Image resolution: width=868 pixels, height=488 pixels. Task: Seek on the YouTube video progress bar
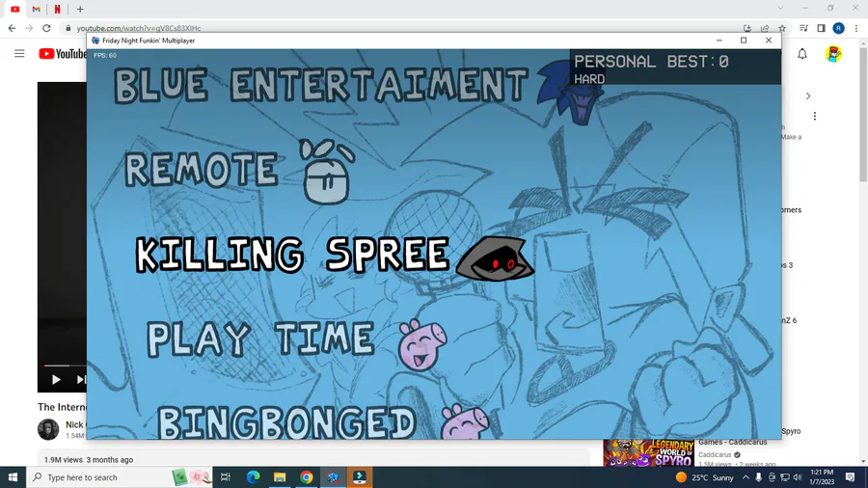tap(65, 366)
